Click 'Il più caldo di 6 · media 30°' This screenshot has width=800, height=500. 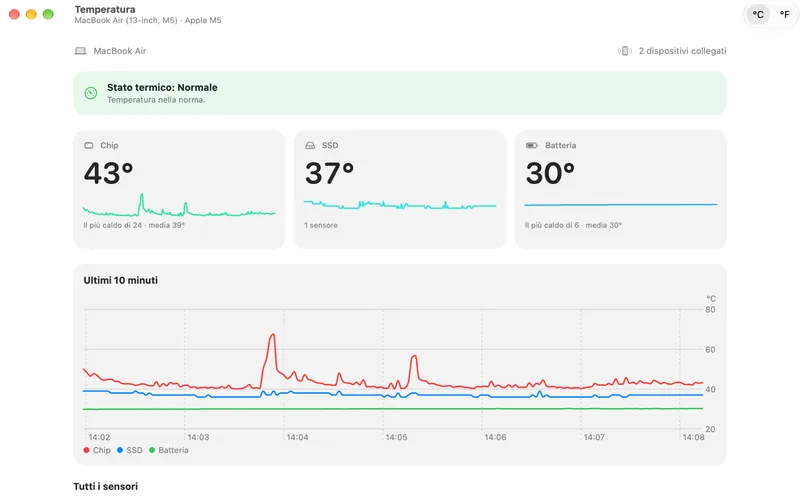pyautogui.click(x=573, y=225)
